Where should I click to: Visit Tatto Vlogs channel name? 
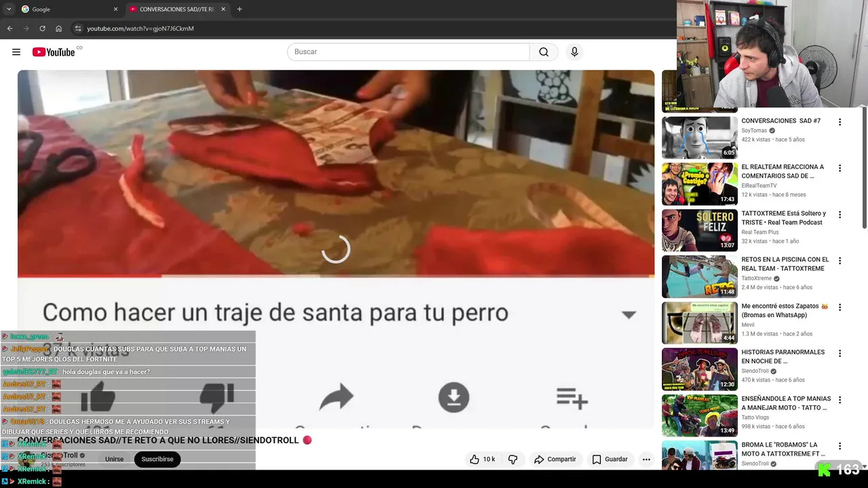(x=755, y=418)
